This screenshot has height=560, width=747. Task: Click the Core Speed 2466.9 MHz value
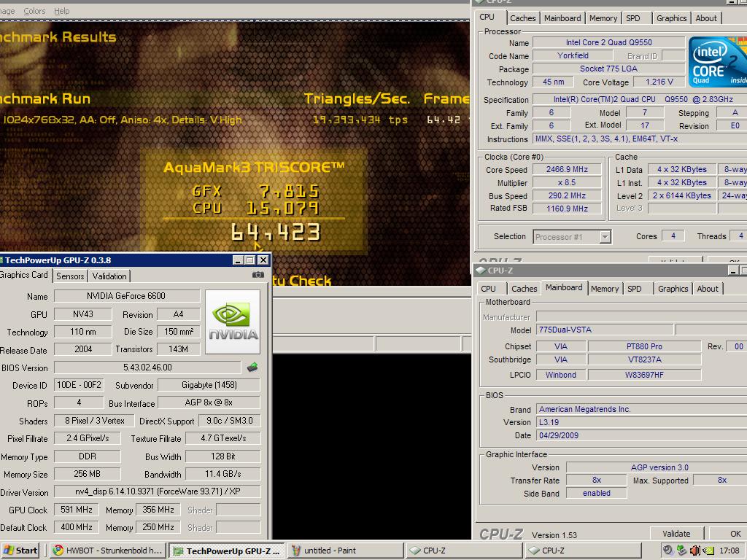567,169
